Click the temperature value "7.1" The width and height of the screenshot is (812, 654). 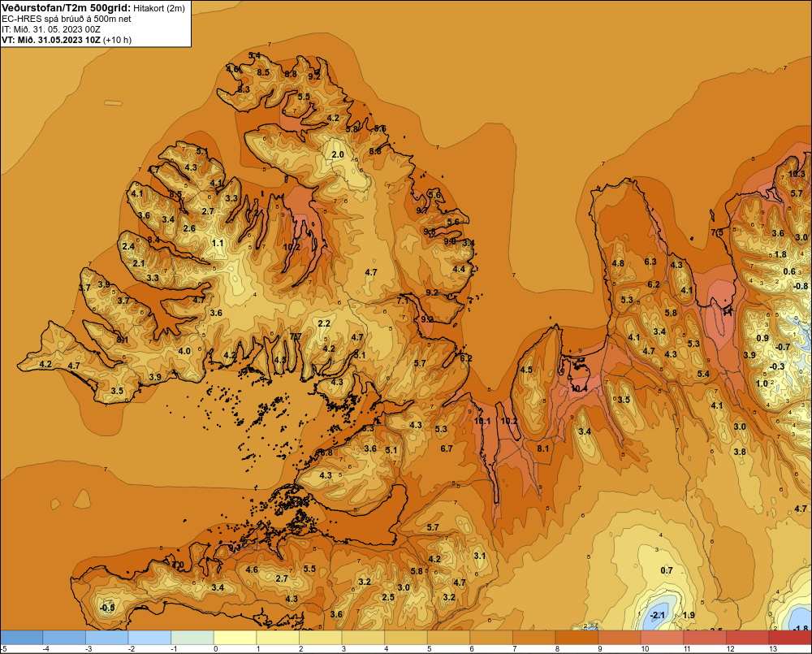403,301
